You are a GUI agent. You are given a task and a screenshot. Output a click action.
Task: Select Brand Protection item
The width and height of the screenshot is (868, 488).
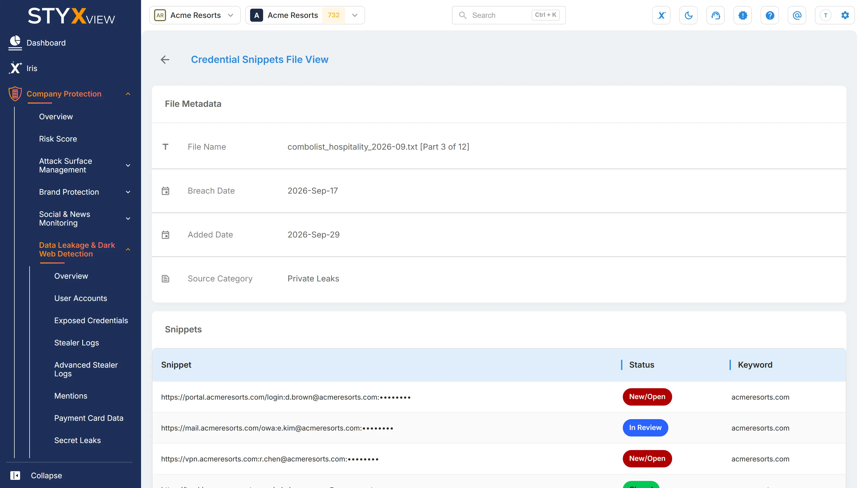coord(69,192)
